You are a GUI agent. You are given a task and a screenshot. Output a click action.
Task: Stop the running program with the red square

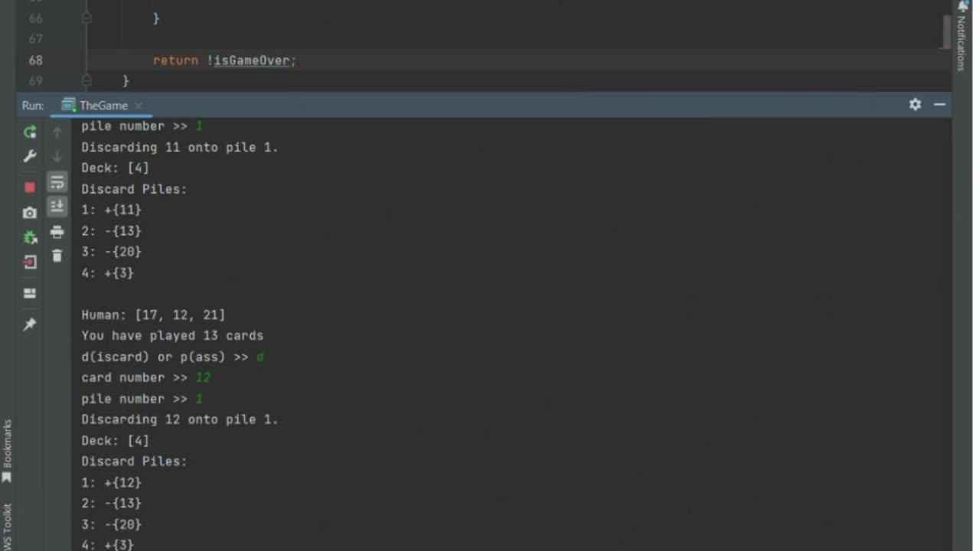click(x=30, y=187)
